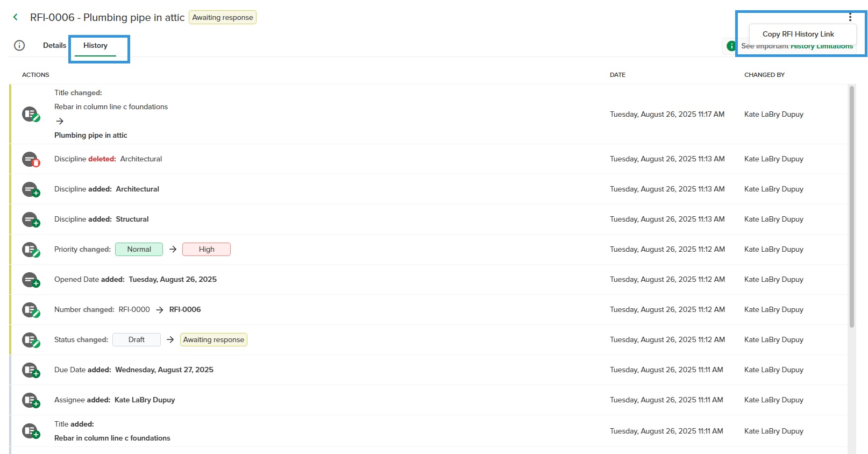Screen dimensions: 868x454
Task: Go back using the left chevron arrow
Action: [x=16, y=17]
